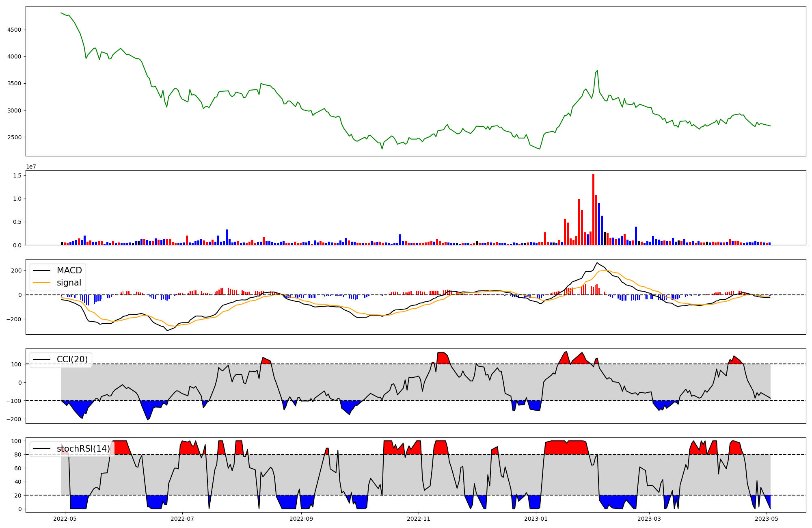Screen dimensions: 812x528
Task: Click the -200 tick on MACD axis
Action: click(13, 319)
